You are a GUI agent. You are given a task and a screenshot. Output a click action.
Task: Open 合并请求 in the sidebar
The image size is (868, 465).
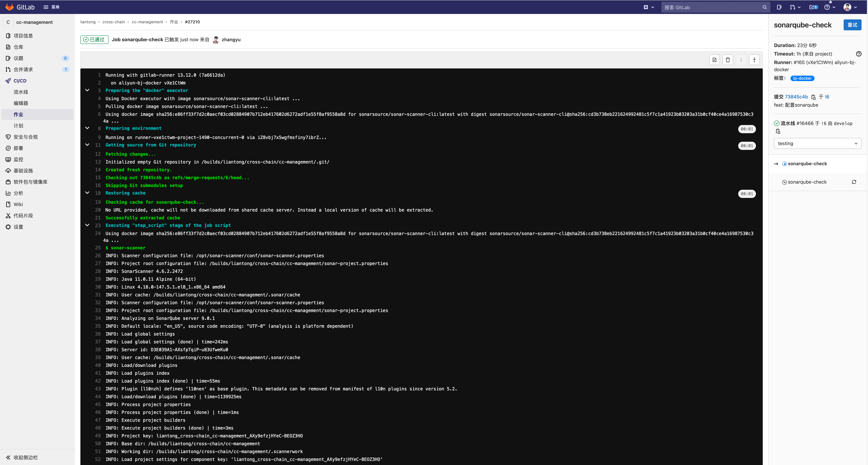[x=23, y=69]
